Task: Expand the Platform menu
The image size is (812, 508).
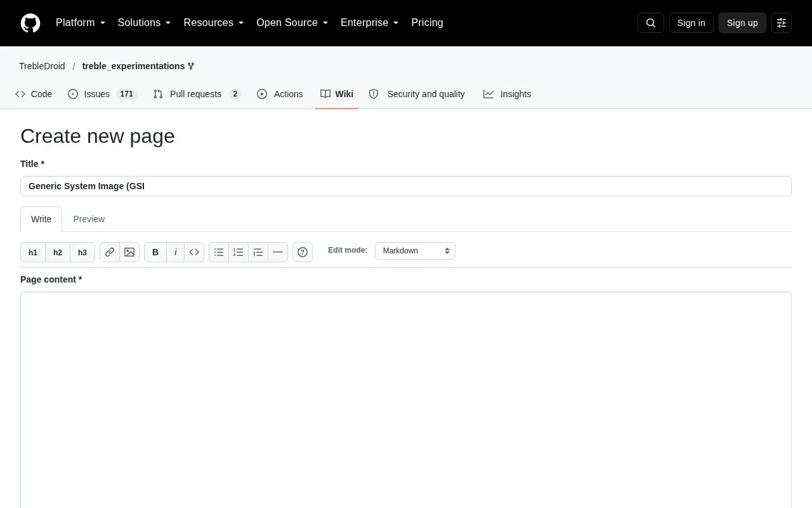Action: click(81, 23)
